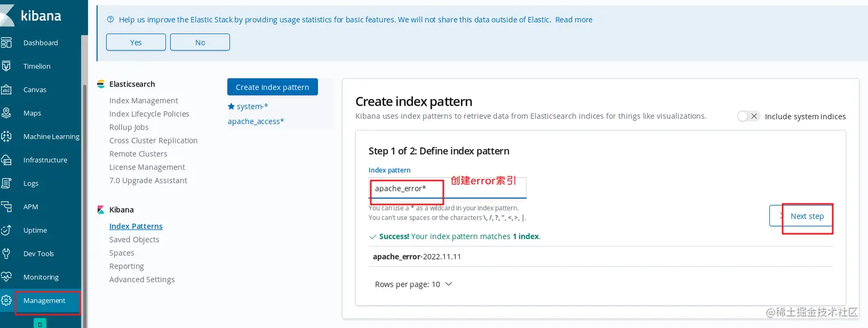Click Yes to share usage statistics
This screenshot has height=328, width=868.
136,42
